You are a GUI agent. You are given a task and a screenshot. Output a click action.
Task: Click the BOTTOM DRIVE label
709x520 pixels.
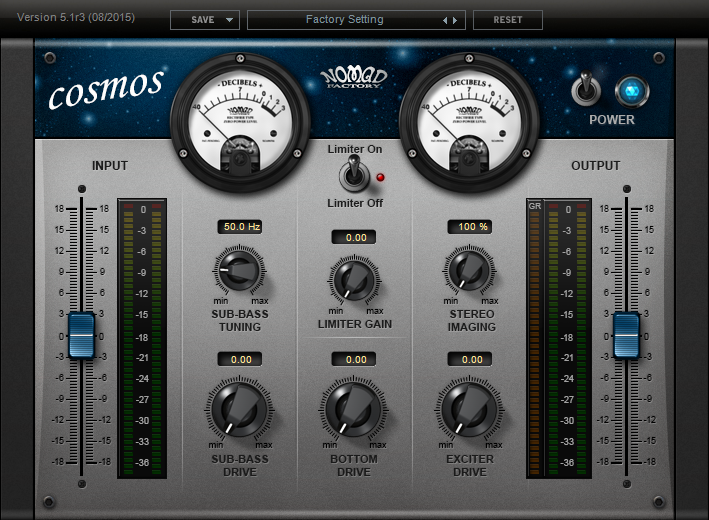coord(354,465)
